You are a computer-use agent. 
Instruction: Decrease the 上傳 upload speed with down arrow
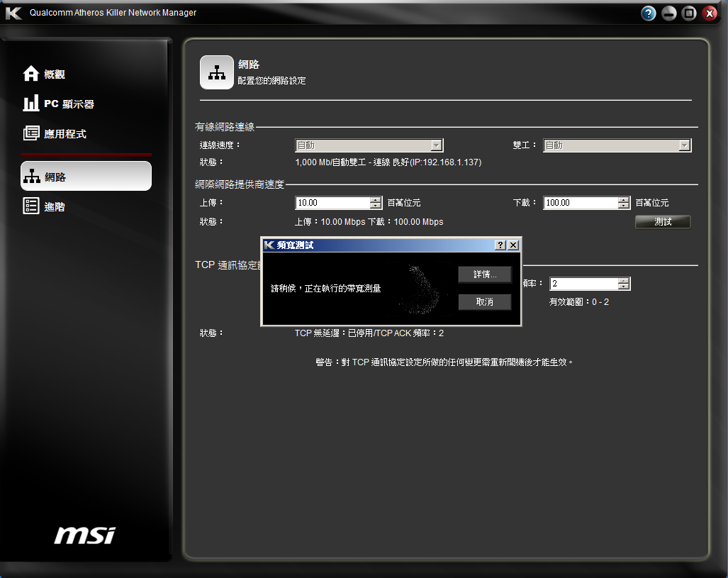point(376,206)
